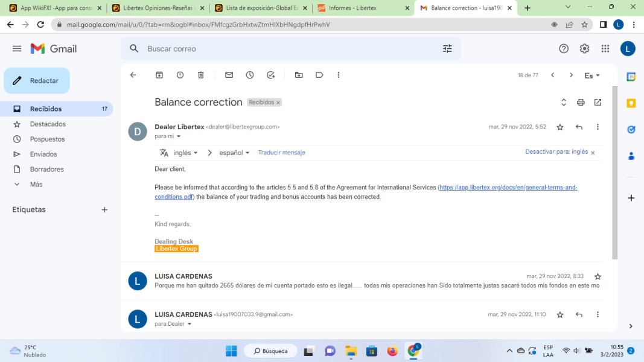Open the Recibidos folder
The height and width of the screenshot is (362, 644).
57,109
